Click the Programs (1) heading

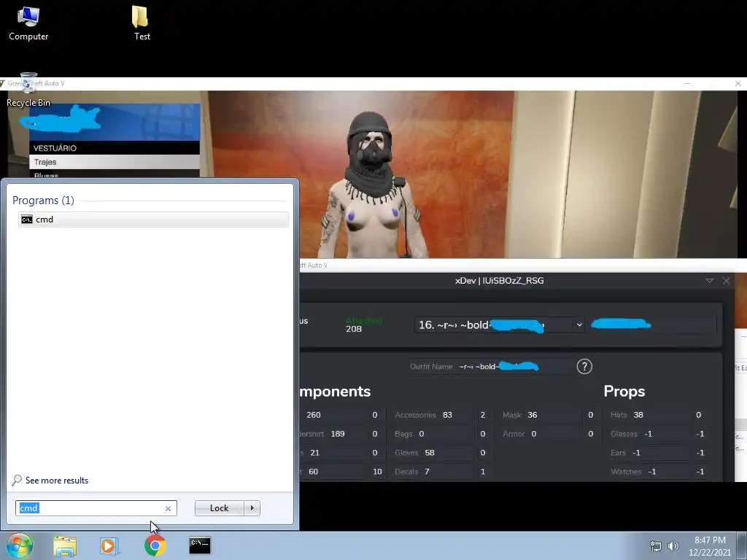(x=43, y=200)
